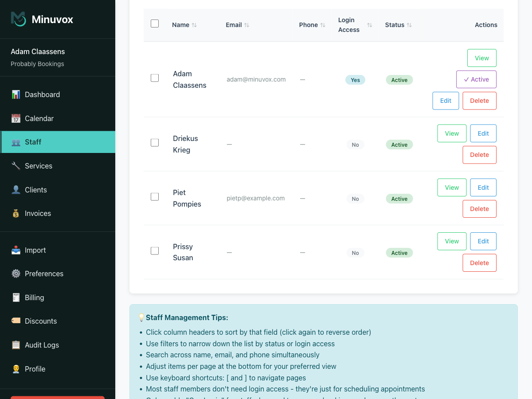The image size is (532, 399).
Task: Sort by Name column sort arrows
Action: (194, 25)
